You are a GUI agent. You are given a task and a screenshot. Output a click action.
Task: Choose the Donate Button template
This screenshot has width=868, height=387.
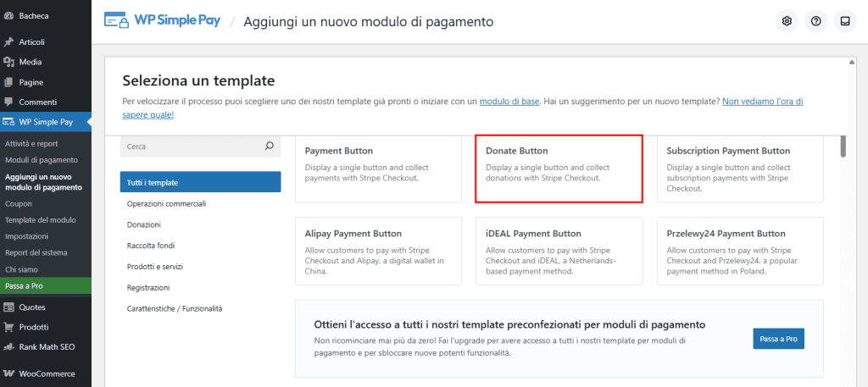[x=559, y=169]
